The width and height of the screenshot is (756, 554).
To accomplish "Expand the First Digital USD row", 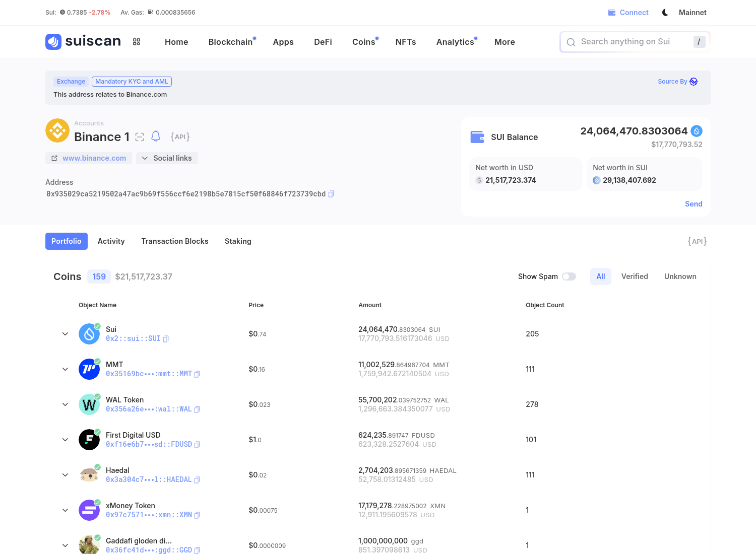I will [x=65, y=440].
